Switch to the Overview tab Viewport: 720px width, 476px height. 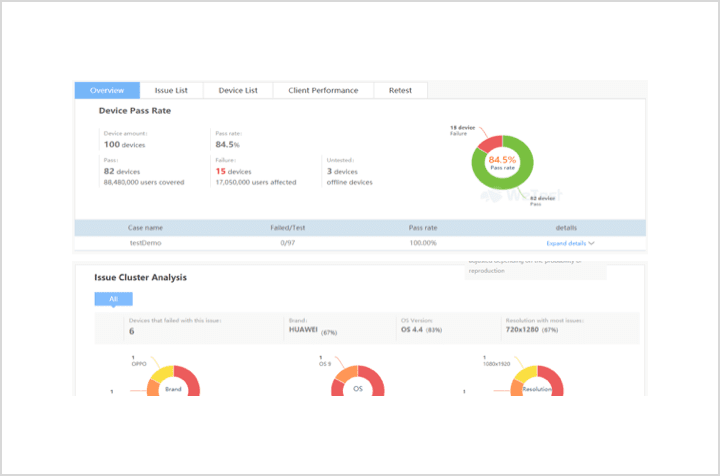(x=107, y=90)
